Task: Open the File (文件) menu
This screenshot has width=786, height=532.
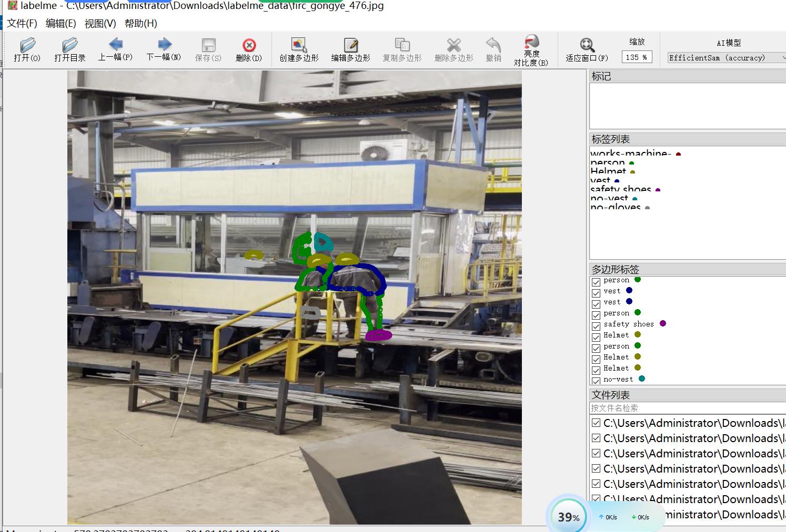Action: [x=22, y=24]
